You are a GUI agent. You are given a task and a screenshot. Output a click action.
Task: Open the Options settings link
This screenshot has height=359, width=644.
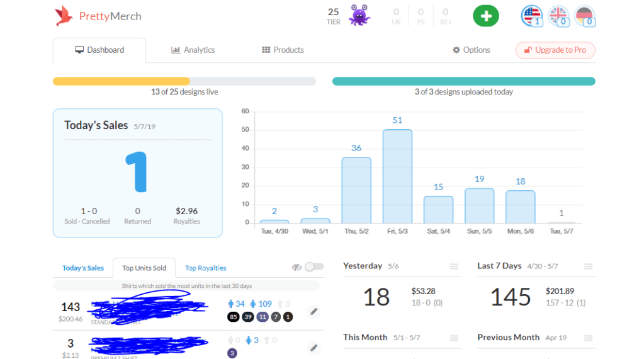(x=471, y=50)
